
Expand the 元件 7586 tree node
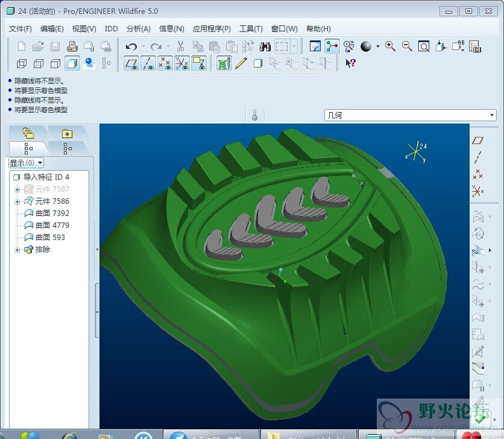point(17,201)
